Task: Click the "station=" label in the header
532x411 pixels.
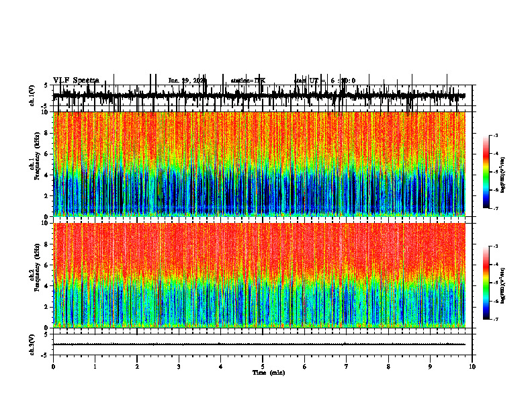Action: 242,81
